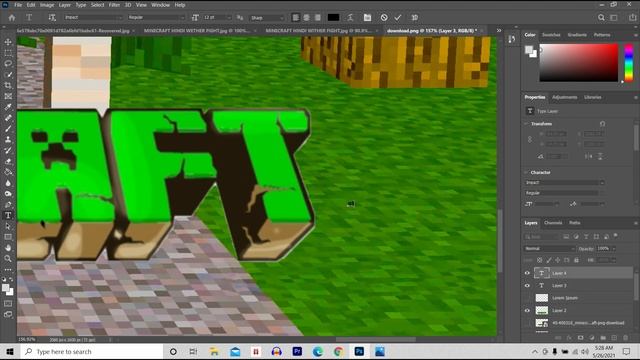The image size is (640, 360).
Task: Show the minecraft png-download layer
Action: pyautogui.click(x=527, y=323)
